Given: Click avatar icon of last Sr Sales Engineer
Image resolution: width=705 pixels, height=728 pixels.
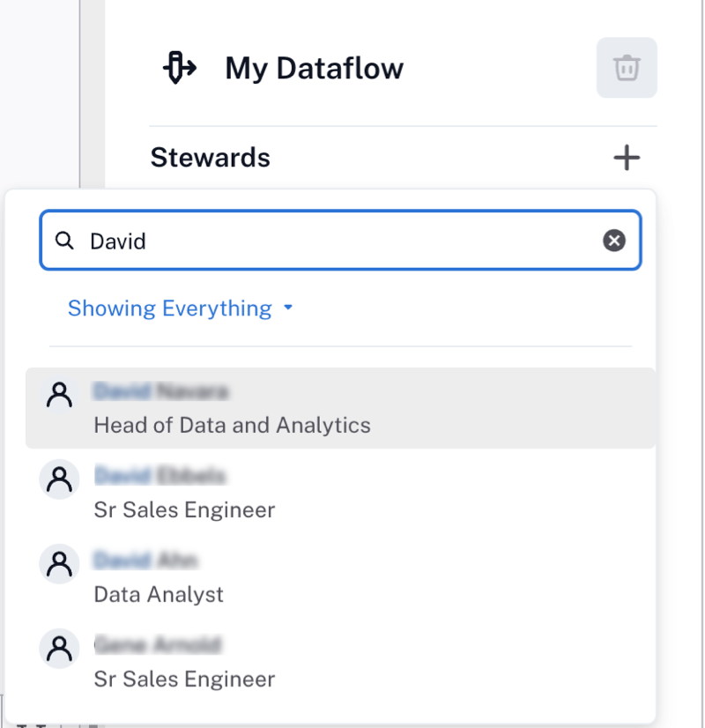Looking at the screenshot, I should (x=59, y=649).
